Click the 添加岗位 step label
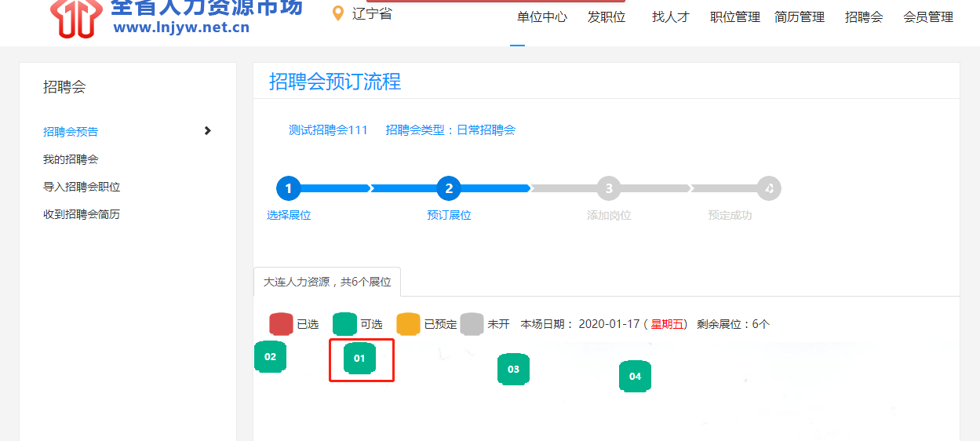980x441 pixels. (x=609, y=215)
